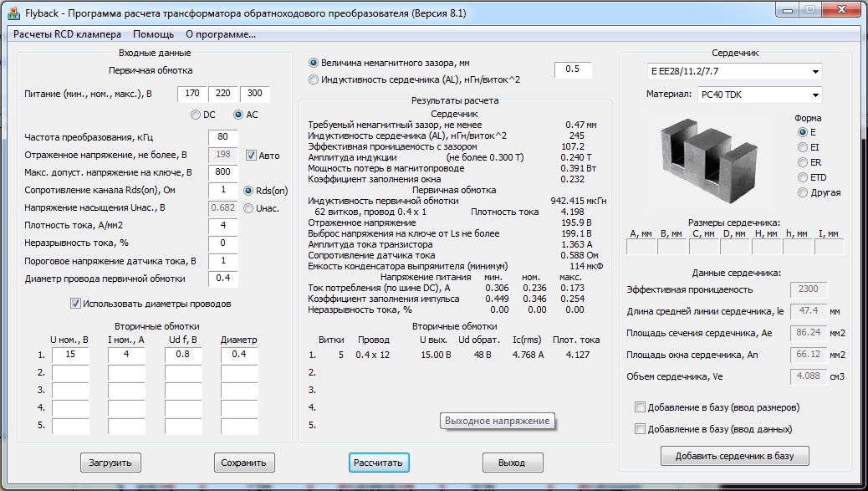868x491 pixels.
Task: Click the Неразрывность тока input field
Action: tap(223, 243)
